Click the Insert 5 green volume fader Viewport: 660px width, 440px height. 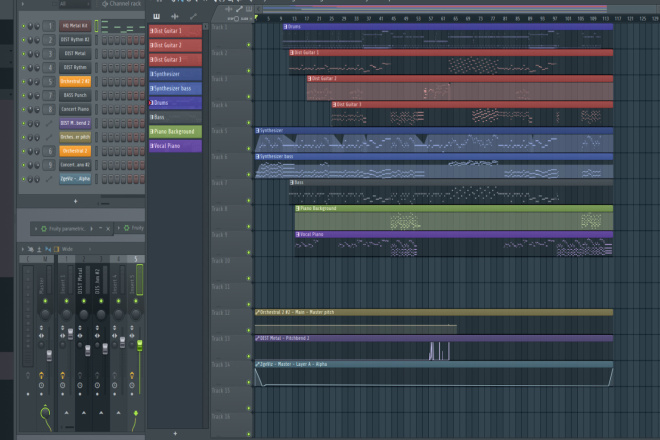coord(140,345)
